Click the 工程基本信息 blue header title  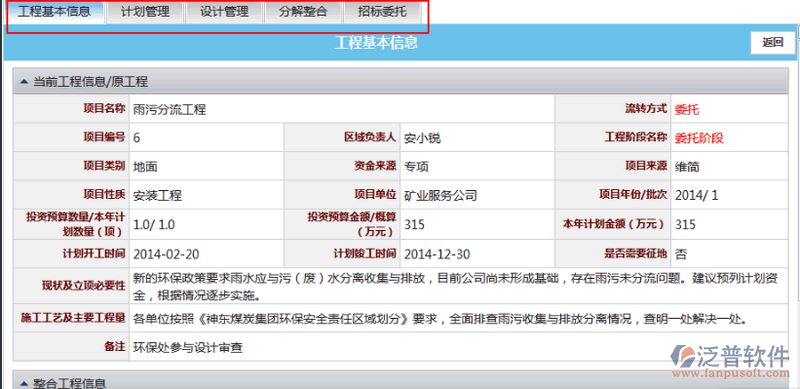pos(376,43)
